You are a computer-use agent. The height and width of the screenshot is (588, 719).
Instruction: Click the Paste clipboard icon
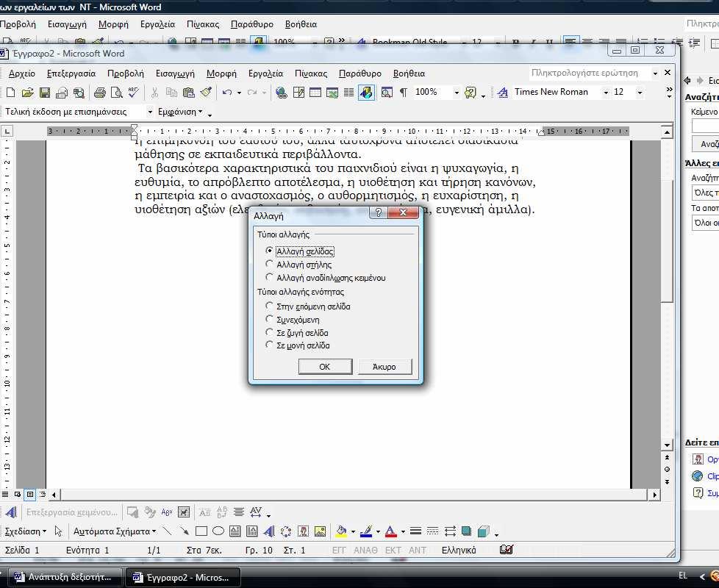pos(188,93)
